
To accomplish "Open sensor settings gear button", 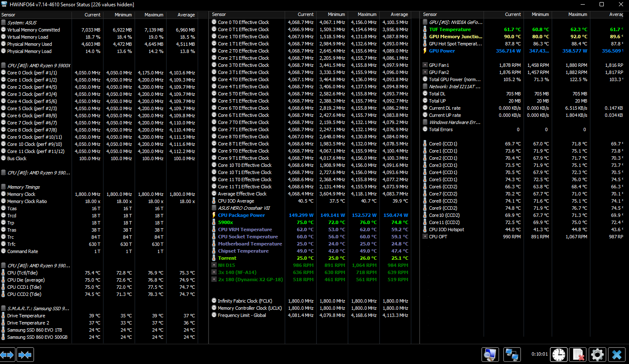I will (x=597, y=354).
